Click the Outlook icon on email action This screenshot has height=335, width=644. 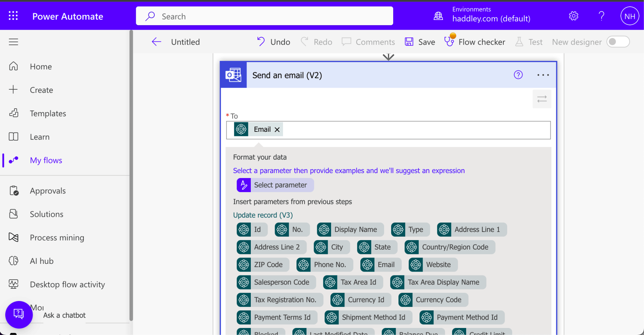(234, 75)
